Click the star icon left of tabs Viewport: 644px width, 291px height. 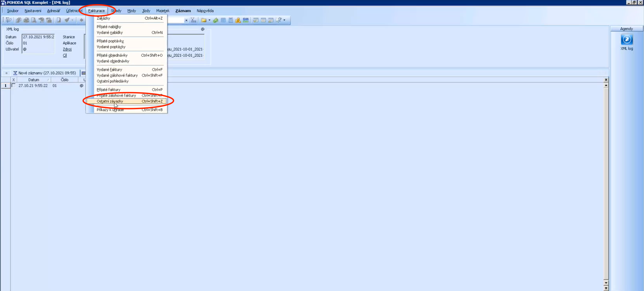point(6,73)
